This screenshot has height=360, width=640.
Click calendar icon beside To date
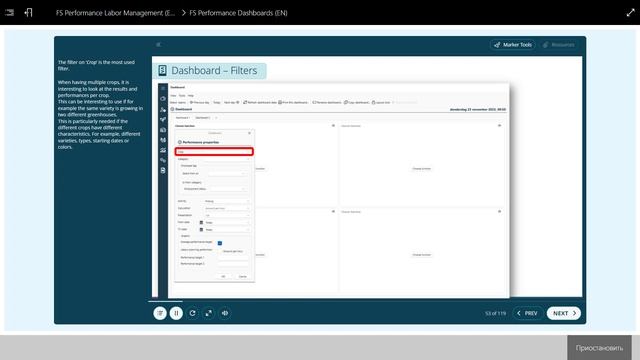(x=201, y=229)
